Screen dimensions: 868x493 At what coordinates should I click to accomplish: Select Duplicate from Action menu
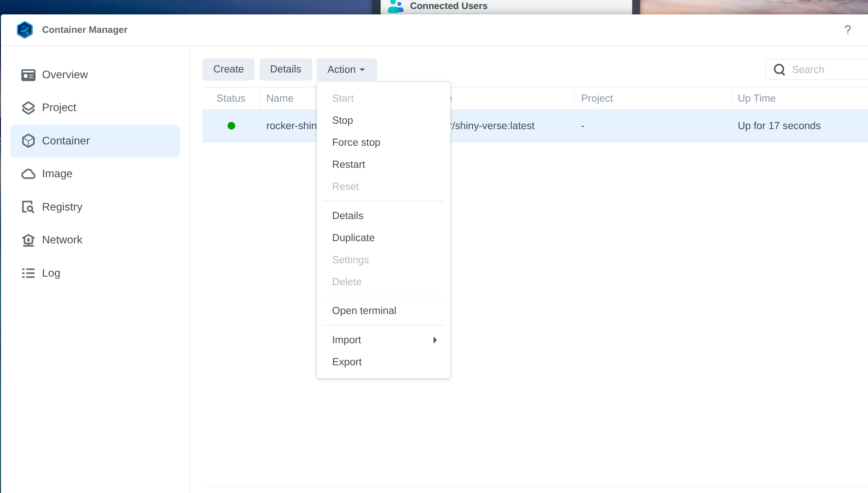pyautogui.click(x=353, y=238)
